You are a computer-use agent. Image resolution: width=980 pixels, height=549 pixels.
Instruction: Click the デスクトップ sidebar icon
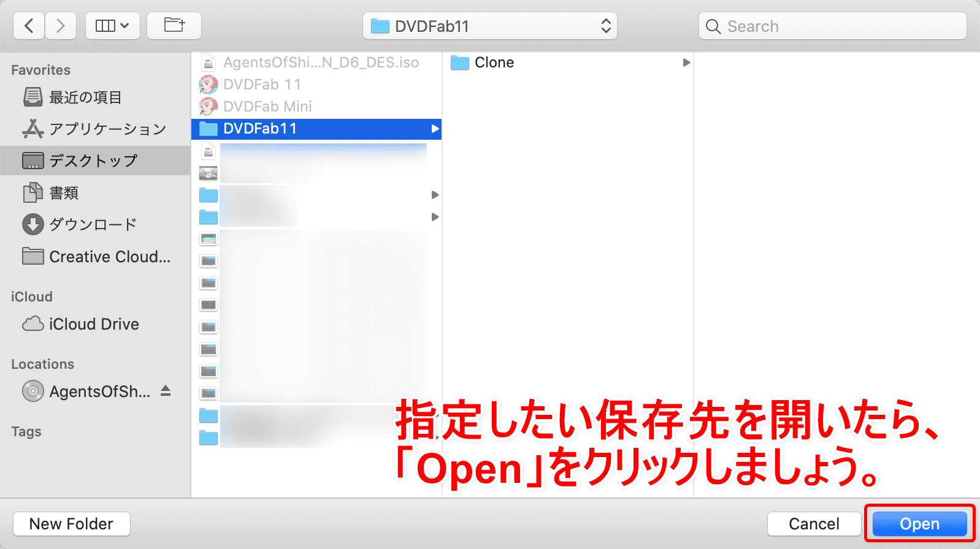point(33,161)
